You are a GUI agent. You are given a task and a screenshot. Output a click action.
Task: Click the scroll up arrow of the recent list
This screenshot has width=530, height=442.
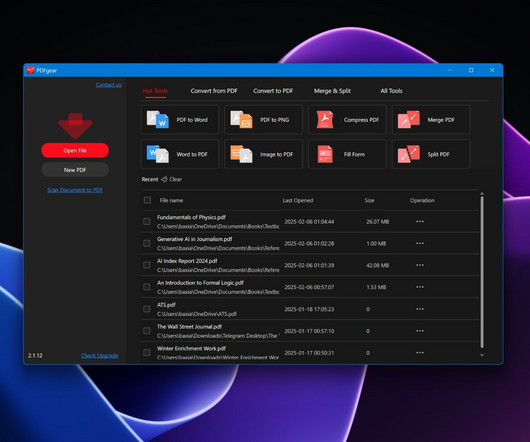click(482, 193)
